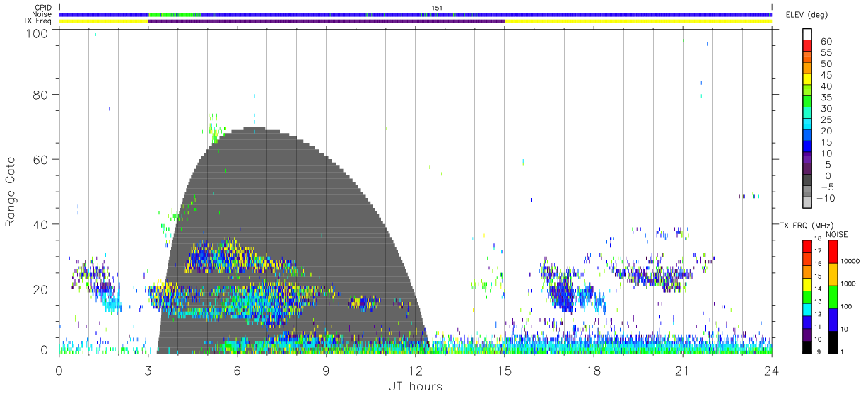Click the purple segment of the TX Freq strip
Screen dimensions: 868x401
click(x=326, y=21)
